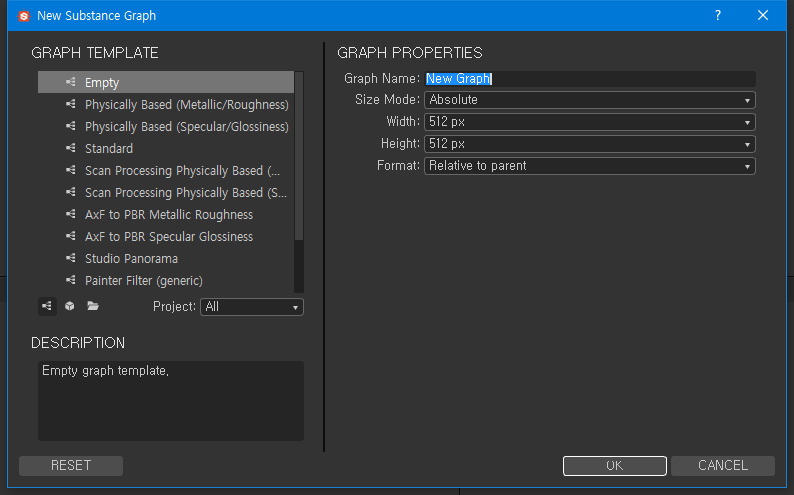Pick the AxF to PBR Specular Glossiness template

[x=166, y=236]
